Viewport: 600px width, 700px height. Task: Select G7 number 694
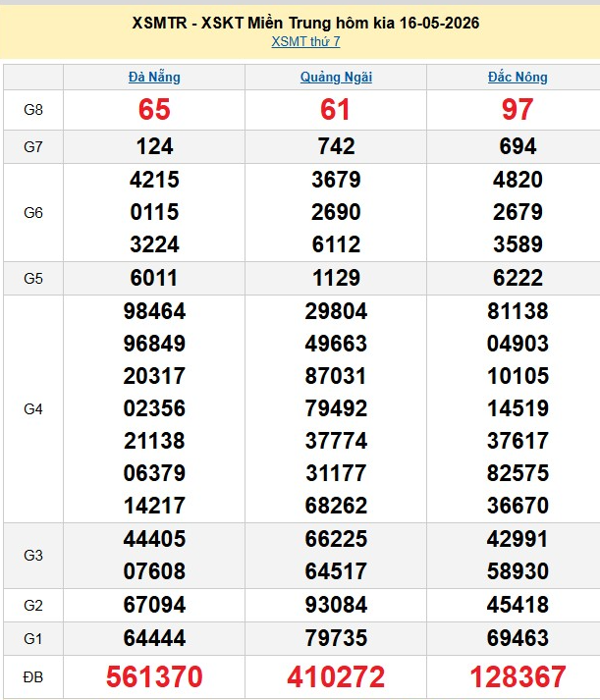tap(518, 147)
